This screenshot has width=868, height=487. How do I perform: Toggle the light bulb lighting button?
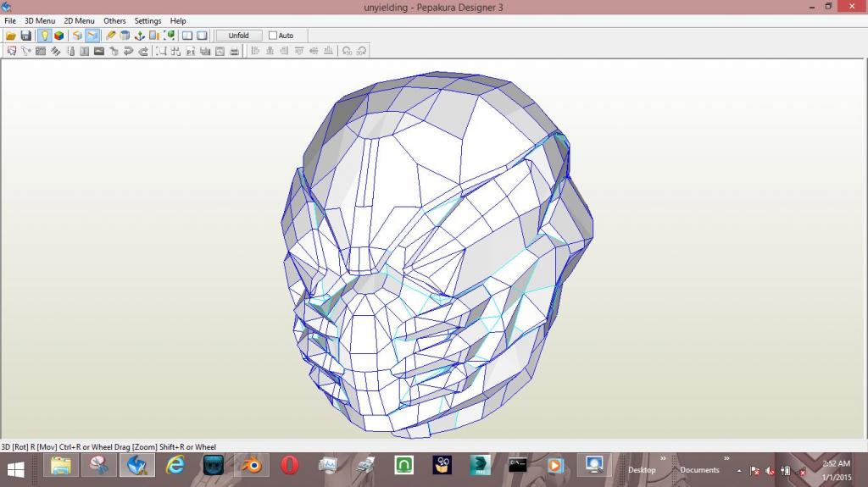[x=44, y=36]
